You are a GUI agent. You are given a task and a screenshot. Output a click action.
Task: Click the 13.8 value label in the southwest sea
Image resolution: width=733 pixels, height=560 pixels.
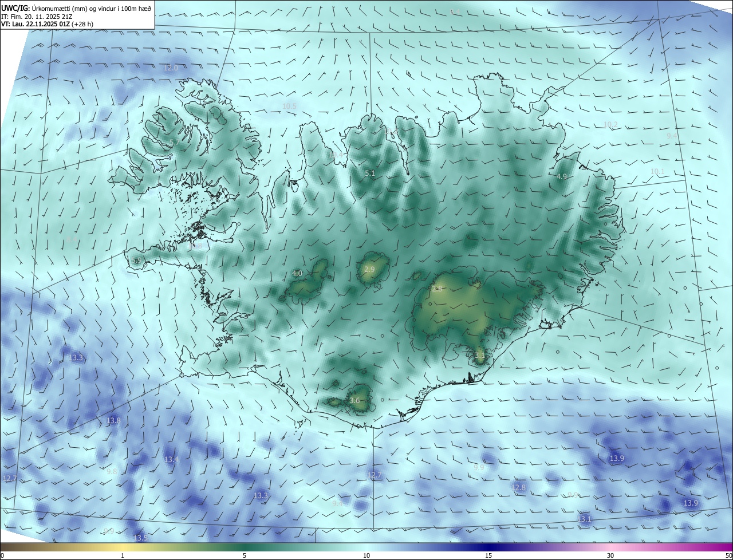click(x=114, y=420)
